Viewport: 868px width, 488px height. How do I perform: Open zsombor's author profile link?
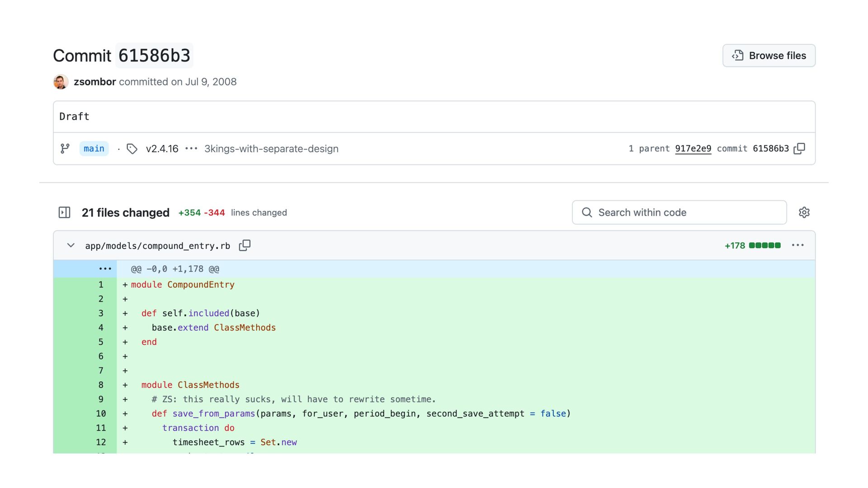click(94, 82)
